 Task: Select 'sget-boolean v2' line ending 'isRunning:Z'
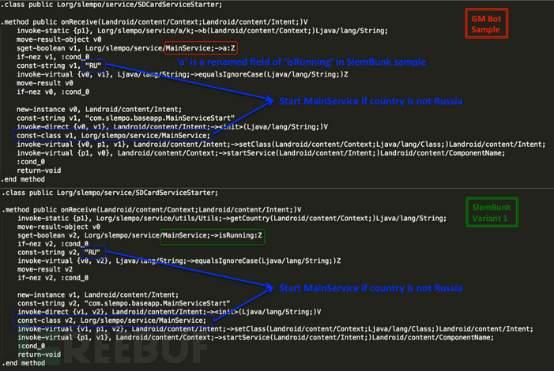click(x=140, y=235)
